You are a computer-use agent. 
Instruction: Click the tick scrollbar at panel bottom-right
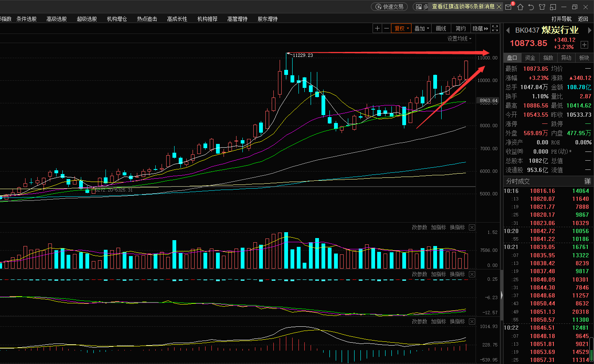coord(592,349)
